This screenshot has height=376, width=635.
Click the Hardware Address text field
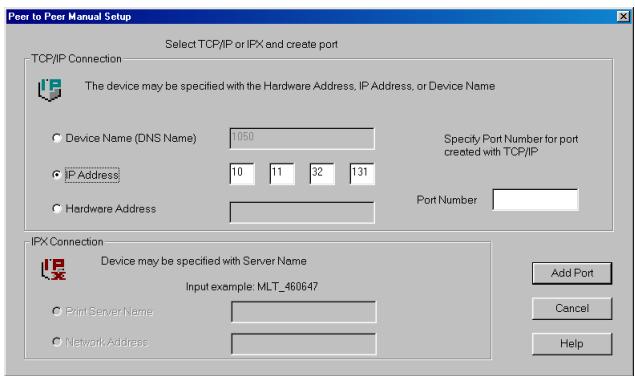(302, 212)
